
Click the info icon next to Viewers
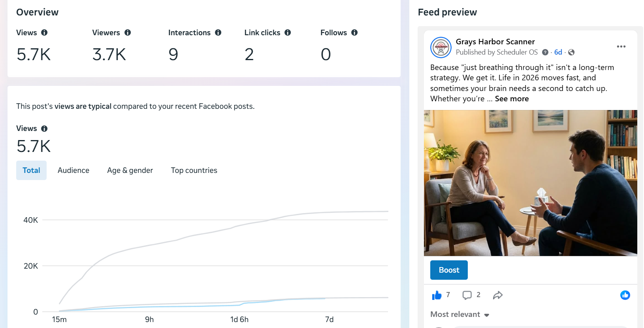click(x=128, y=32)
